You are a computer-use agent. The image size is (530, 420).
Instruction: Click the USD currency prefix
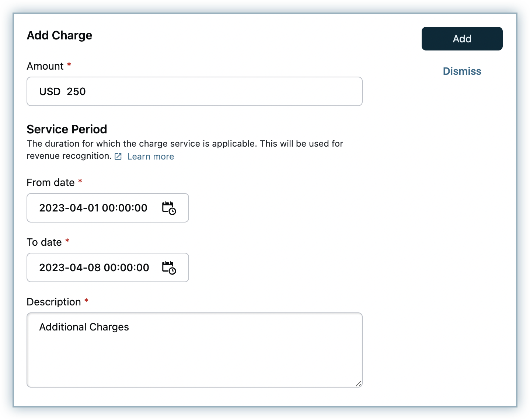point(50,91)
